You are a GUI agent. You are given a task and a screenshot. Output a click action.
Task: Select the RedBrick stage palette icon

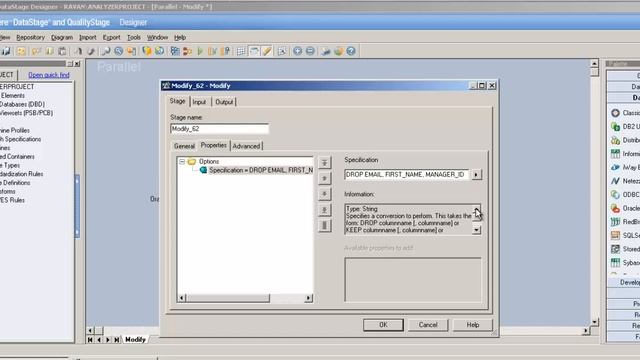tap(616, 222)
